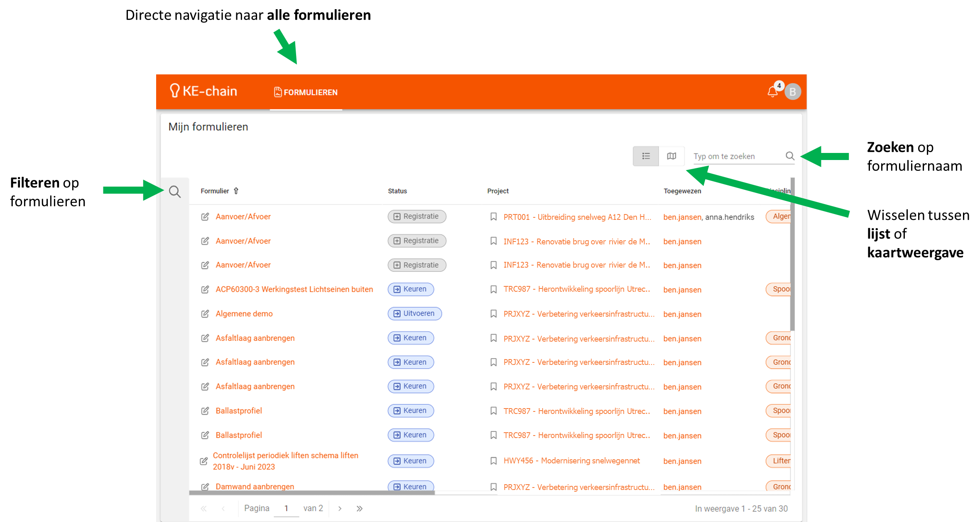Open the Formulieren tab
This screenshot has width=980, height=522.
coord(306,92)
